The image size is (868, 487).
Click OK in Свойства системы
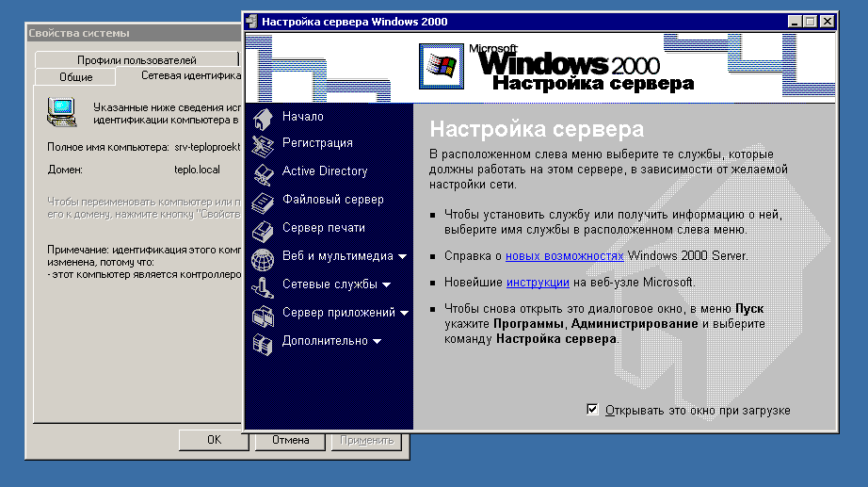tap(214, 440)
